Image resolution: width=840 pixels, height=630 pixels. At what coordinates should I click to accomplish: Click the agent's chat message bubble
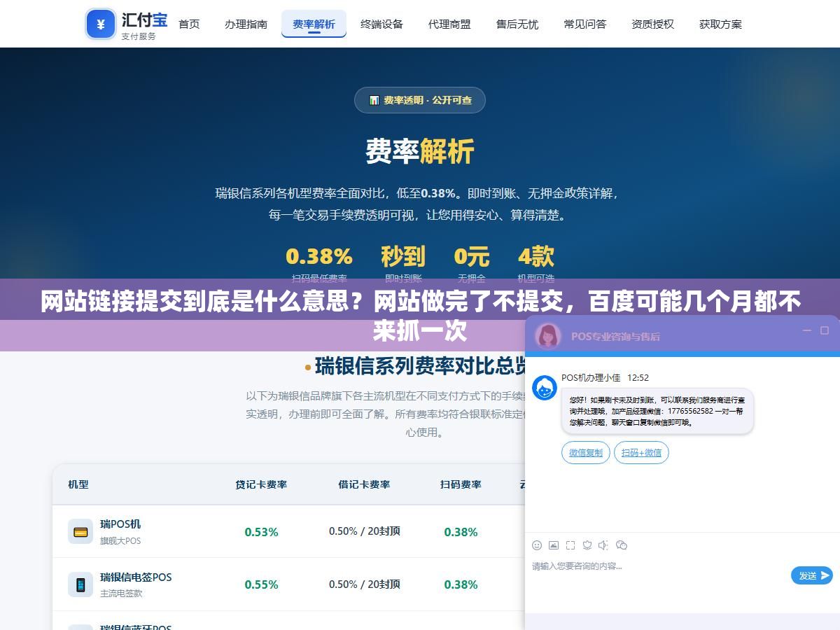pyautogui.click(x=657, y=411)
